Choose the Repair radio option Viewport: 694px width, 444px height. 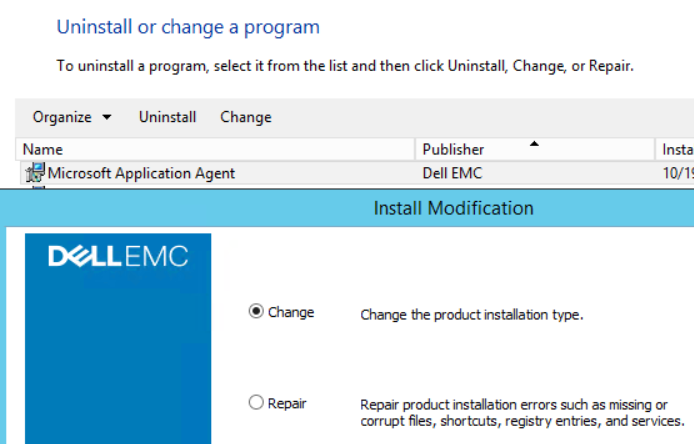(x=256, y=403)
